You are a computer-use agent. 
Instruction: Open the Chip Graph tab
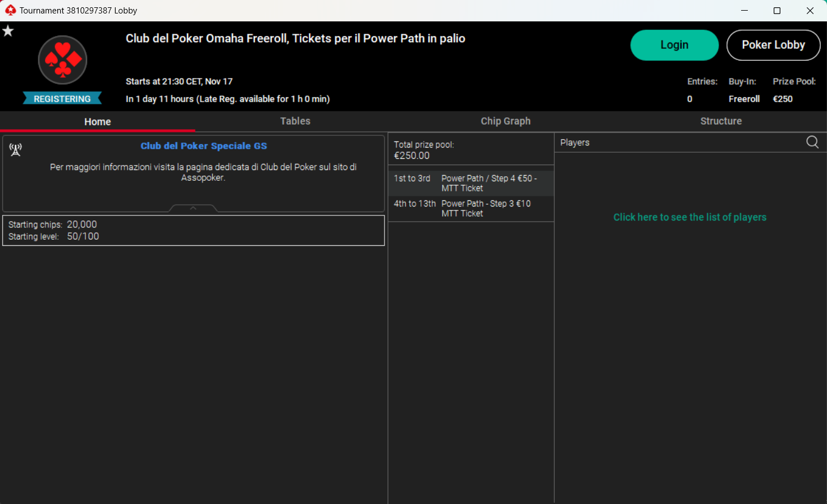pyautogui.click(x=505, y=121)
